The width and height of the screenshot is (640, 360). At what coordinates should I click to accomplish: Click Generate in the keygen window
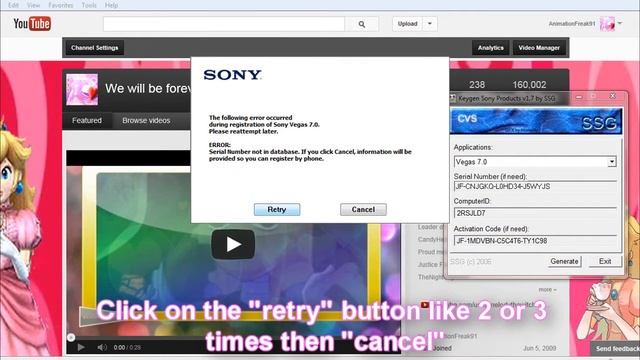point(564,261)
